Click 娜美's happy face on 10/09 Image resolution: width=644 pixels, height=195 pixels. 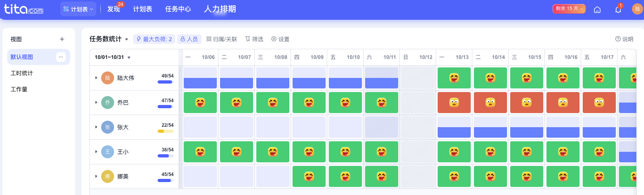(309, 176)
